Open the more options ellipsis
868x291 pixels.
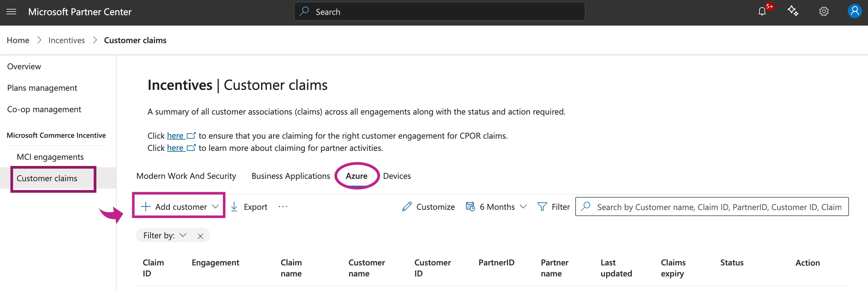click(x=283, y=207)
